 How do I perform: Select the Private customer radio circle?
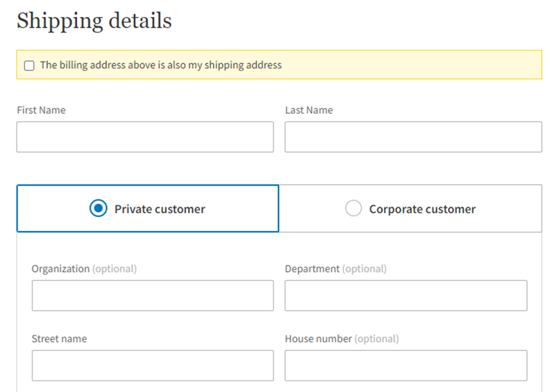tap(98, 209)
